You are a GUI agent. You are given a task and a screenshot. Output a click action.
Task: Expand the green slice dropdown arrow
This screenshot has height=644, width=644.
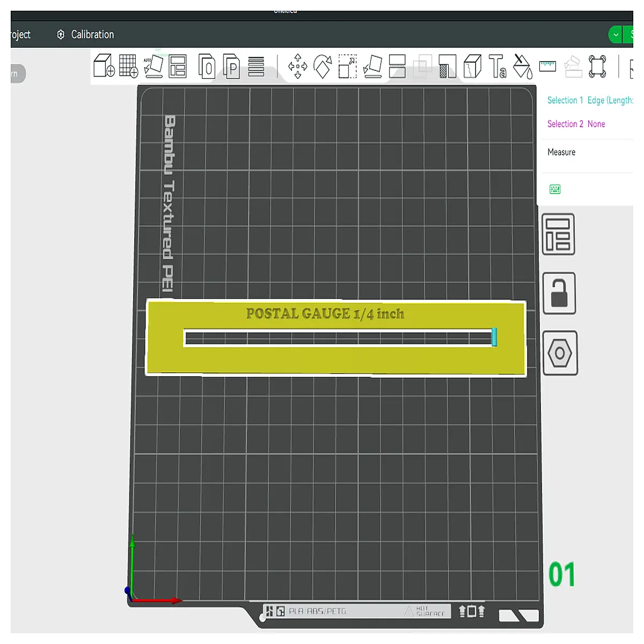coord(616,35)
